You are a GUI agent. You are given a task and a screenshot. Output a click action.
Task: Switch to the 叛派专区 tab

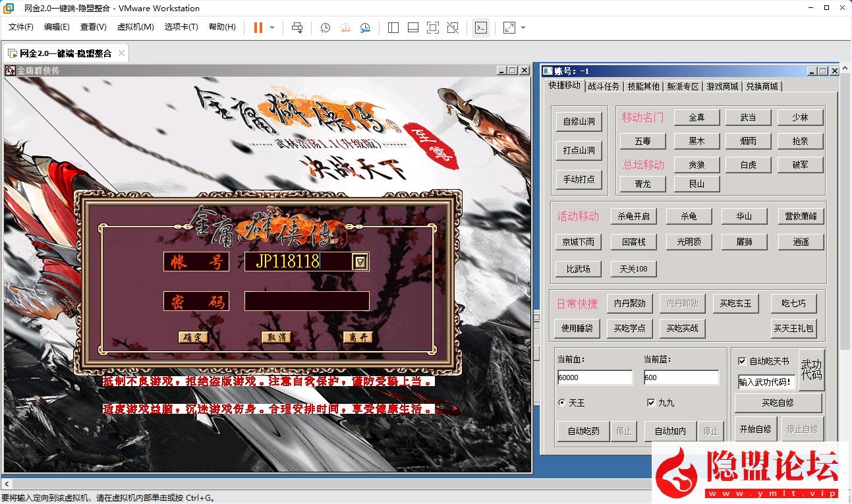point(683,86)
